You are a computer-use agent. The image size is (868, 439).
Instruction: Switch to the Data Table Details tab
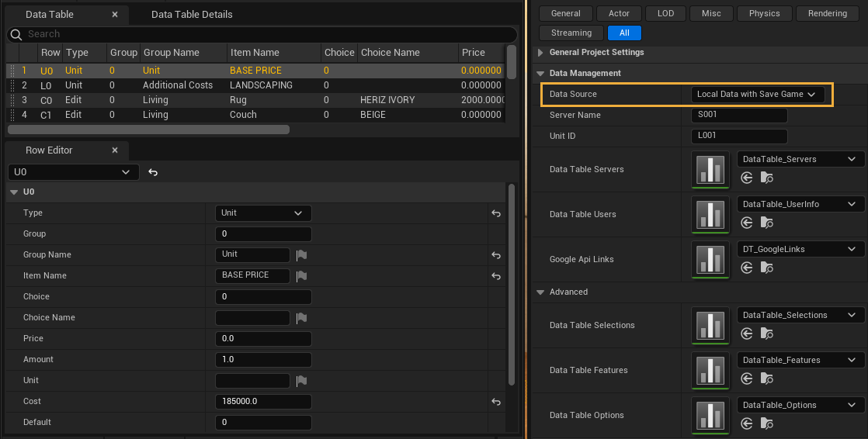point(192,15)
